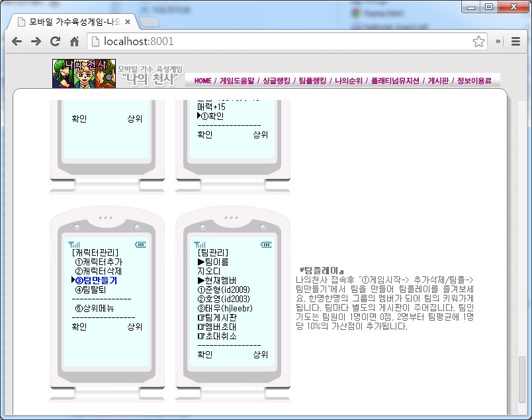
Task: Open the 나의순위 menu link
Action: tap(349, 81)
